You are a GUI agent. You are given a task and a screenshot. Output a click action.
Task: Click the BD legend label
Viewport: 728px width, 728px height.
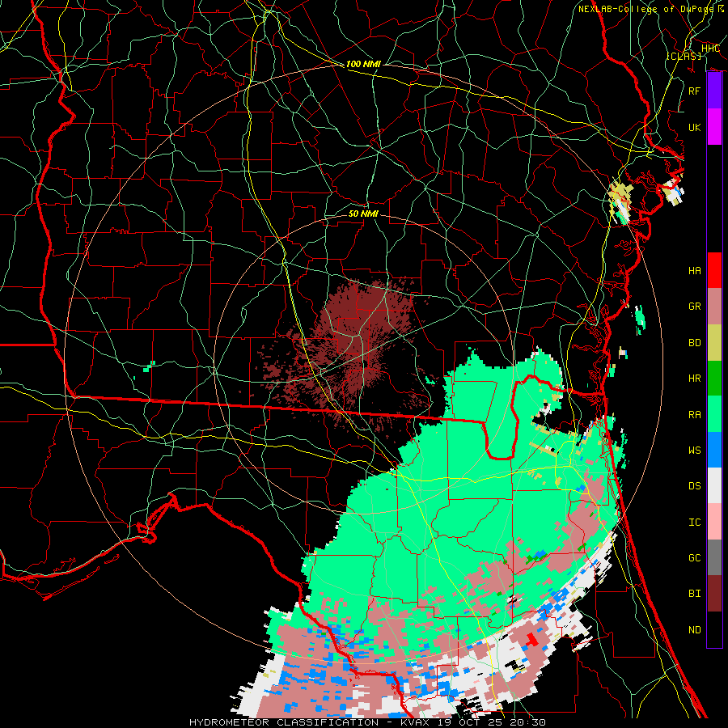point(694,343)
